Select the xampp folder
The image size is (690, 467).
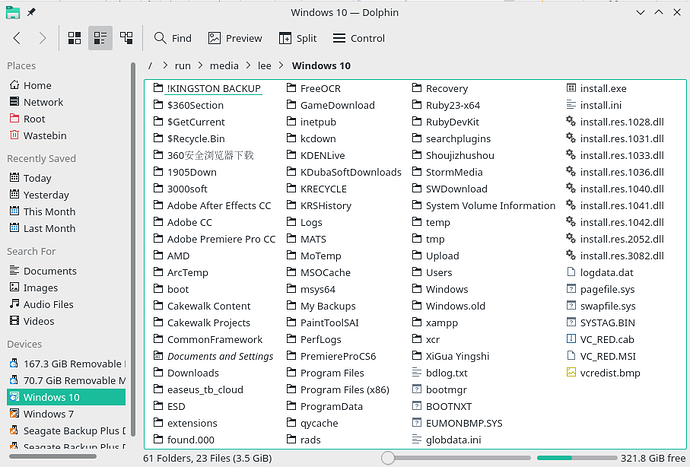(435, 323)
